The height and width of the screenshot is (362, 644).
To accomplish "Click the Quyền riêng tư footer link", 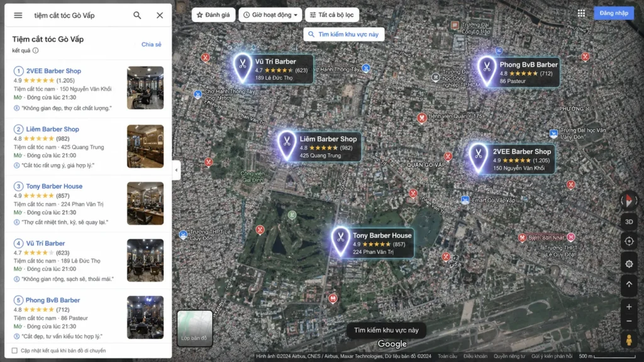I will point(509,356).
